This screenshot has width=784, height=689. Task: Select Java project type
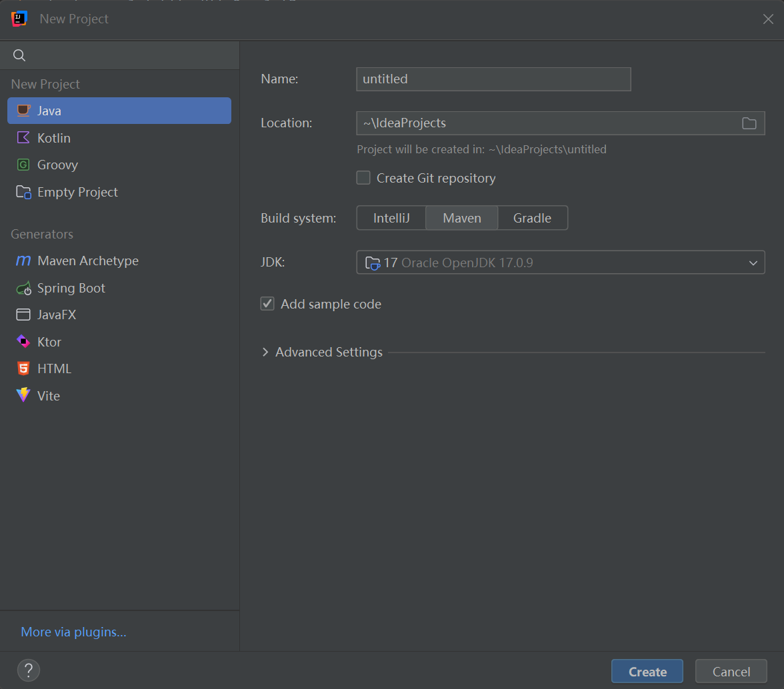click(119, 111)
